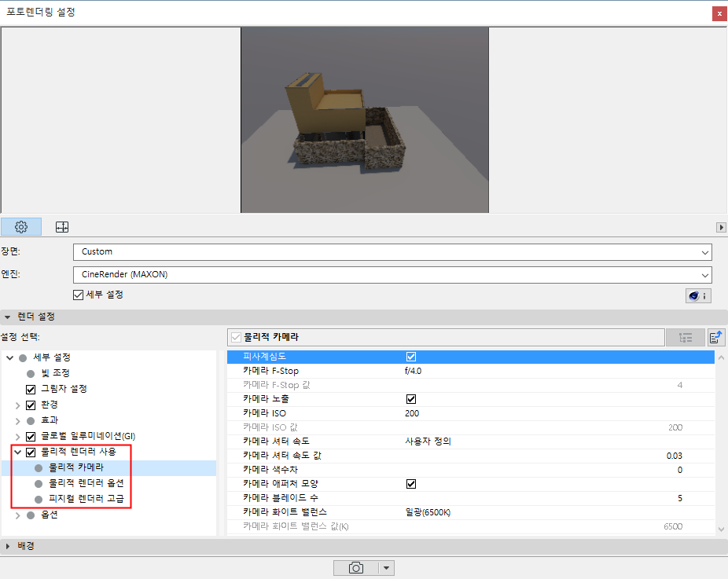Select 효과 in the tree
Screen dimensions: 728x579
(x=50, y=420)
